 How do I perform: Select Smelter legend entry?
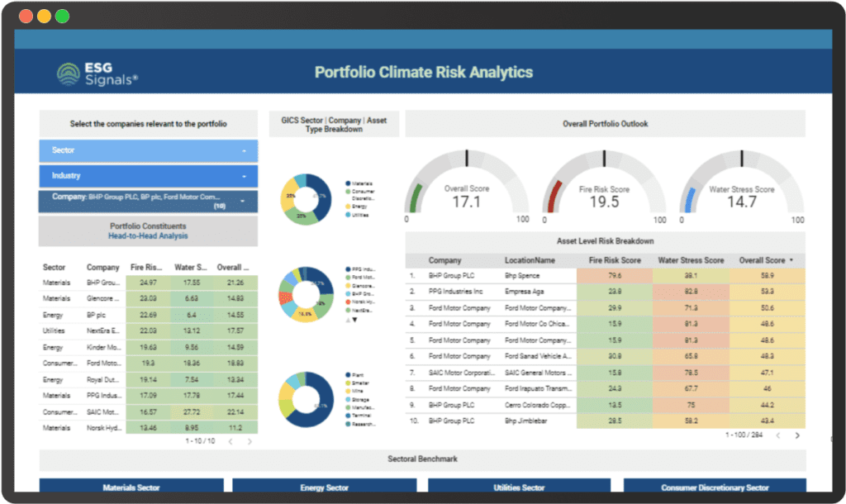pyautogui.click(x=358, y=383)
